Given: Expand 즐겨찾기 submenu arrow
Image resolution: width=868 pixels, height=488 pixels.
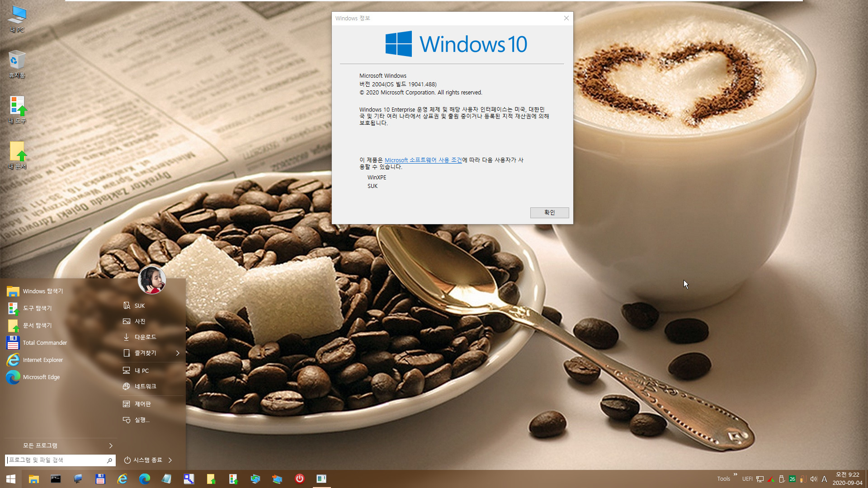Looking at the screenshot, I should click(x=178, y=353).
